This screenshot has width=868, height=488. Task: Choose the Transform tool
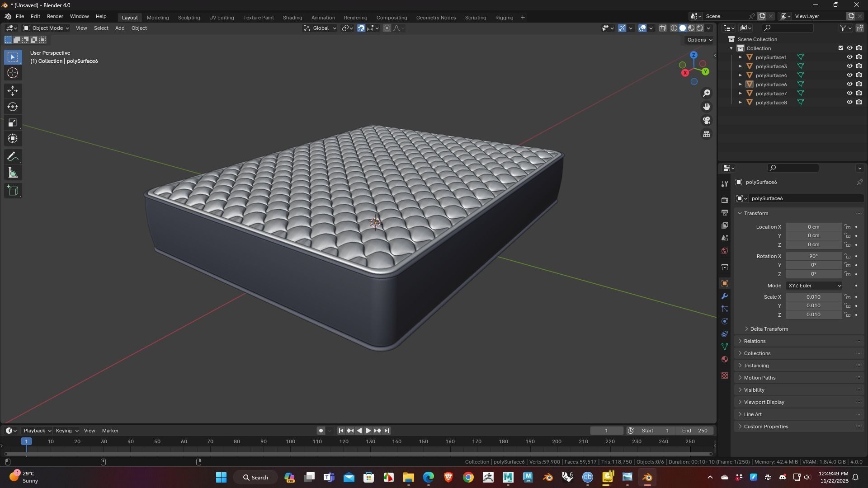tap(13, 138)
